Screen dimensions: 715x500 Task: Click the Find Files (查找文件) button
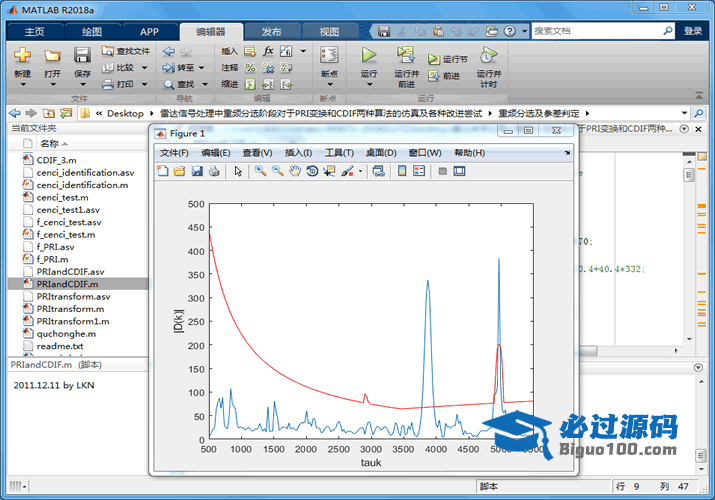pyautogui.click(x=126, y=50)
